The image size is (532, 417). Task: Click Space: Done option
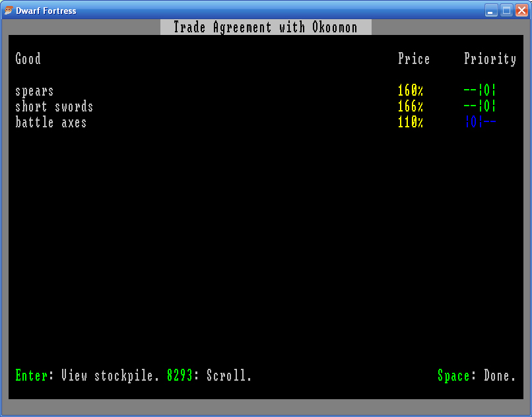pos(477,376)
